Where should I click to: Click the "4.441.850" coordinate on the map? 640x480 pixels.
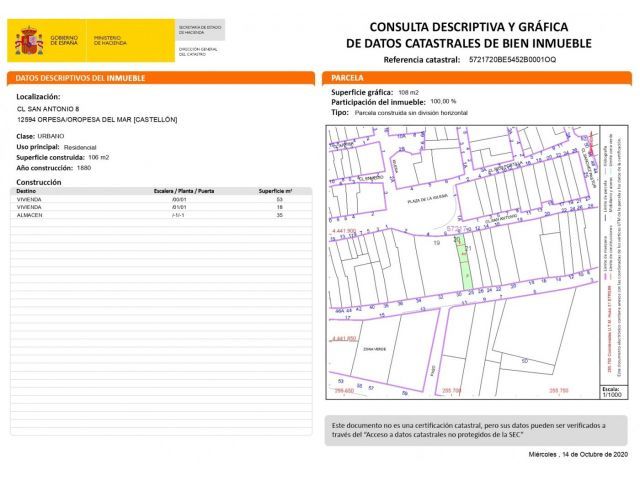click(x=344, y=338)
